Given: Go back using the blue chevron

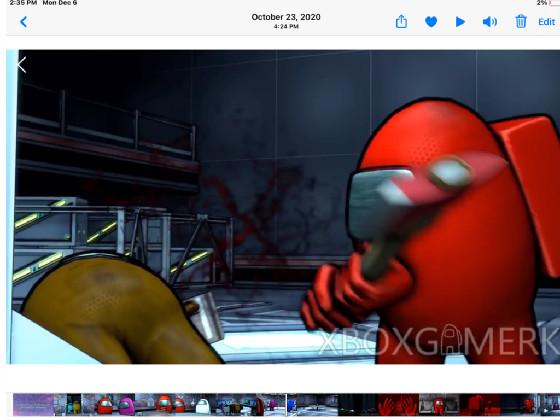Looking at the screenshot, I should click(24, 22).
